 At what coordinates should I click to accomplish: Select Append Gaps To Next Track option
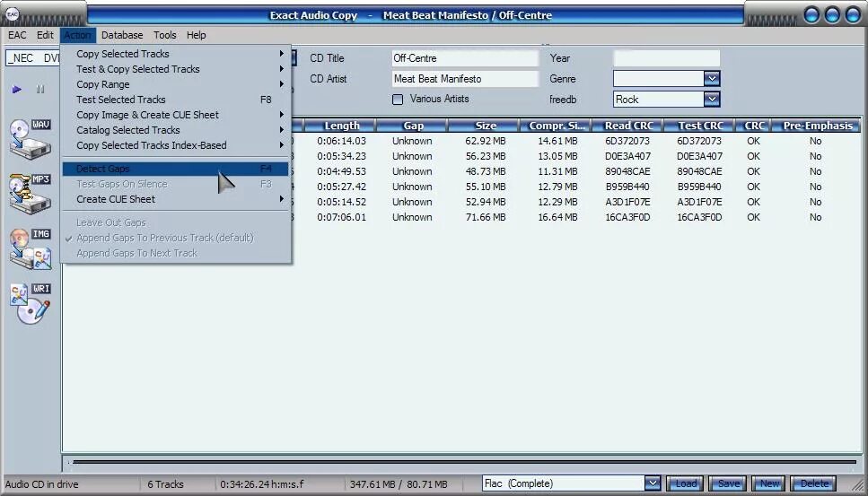(x=177, y=253)
